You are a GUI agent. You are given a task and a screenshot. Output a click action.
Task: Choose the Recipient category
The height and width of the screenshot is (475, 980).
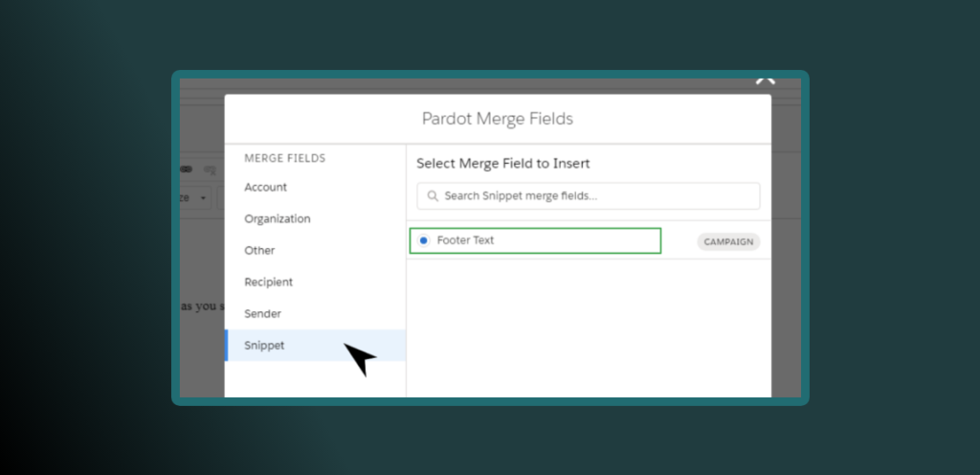268,283
